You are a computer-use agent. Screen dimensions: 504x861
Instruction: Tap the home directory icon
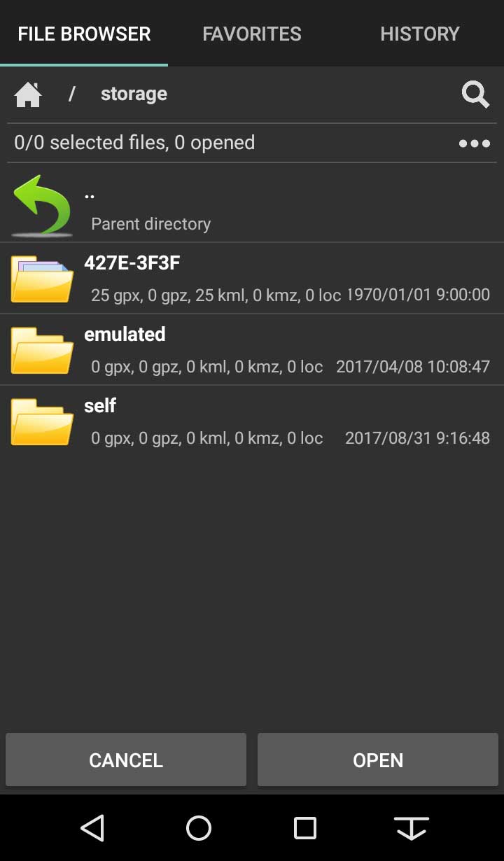click(28, 94)
